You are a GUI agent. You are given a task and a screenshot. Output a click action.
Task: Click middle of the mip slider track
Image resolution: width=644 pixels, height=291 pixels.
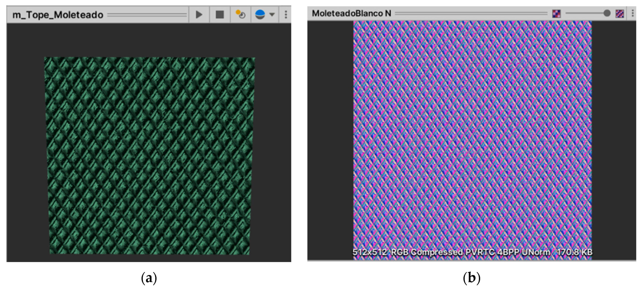(x=585, y=13)
